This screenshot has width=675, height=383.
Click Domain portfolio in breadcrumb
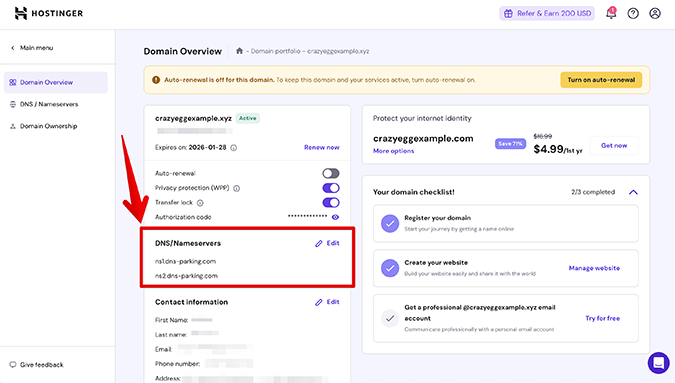pos(276,51)
